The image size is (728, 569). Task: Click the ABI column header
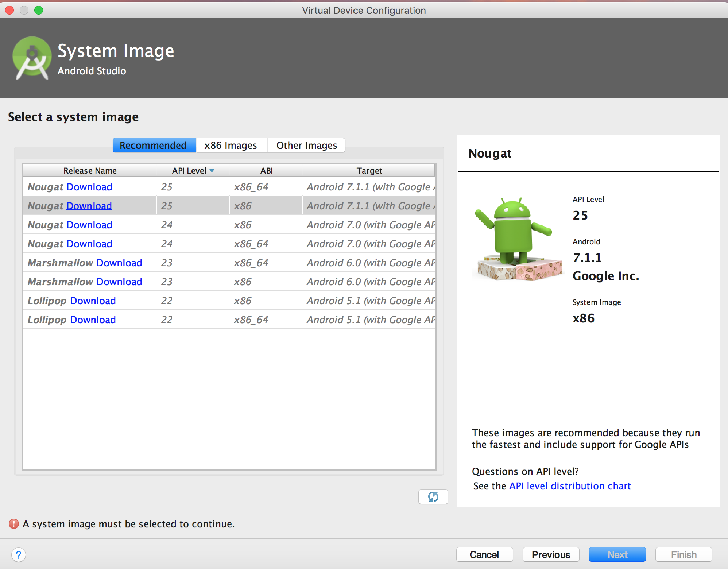point(266,171)
